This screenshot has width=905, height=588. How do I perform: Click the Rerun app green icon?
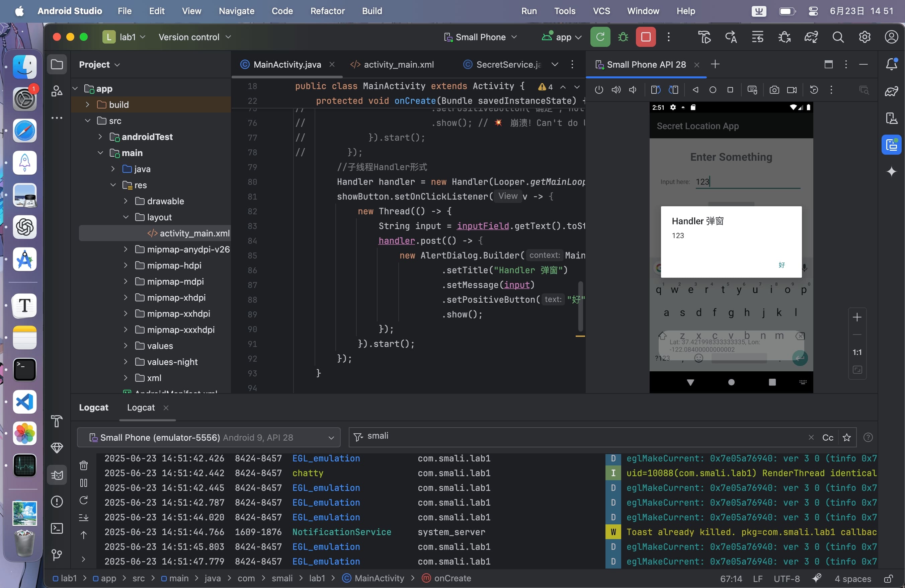tap(600, 37)
